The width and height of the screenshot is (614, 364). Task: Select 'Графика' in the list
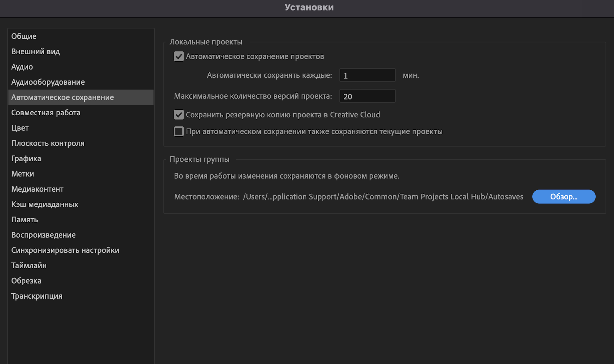point(26,158)
